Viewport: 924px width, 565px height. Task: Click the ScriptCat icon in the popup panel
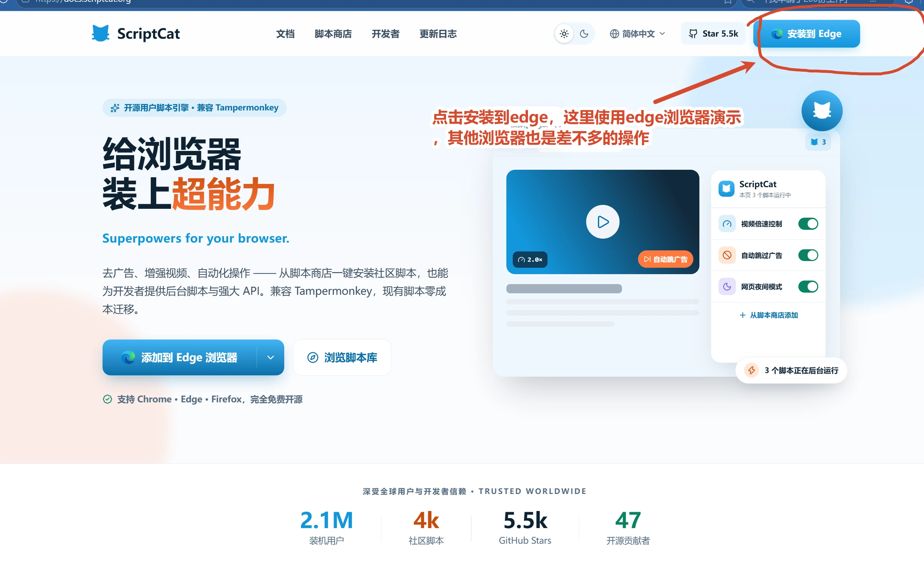pos(726,189)
